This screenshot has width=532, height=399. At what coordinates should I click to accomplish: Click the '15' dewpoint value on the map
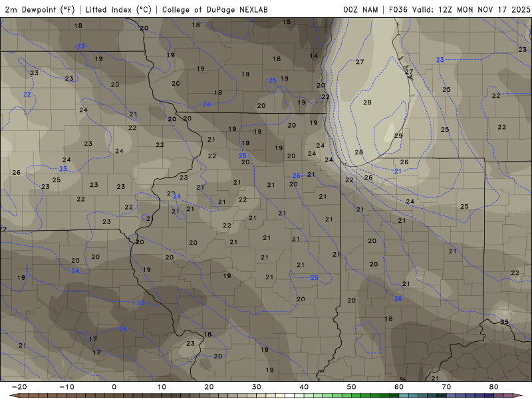coord(287,22)
